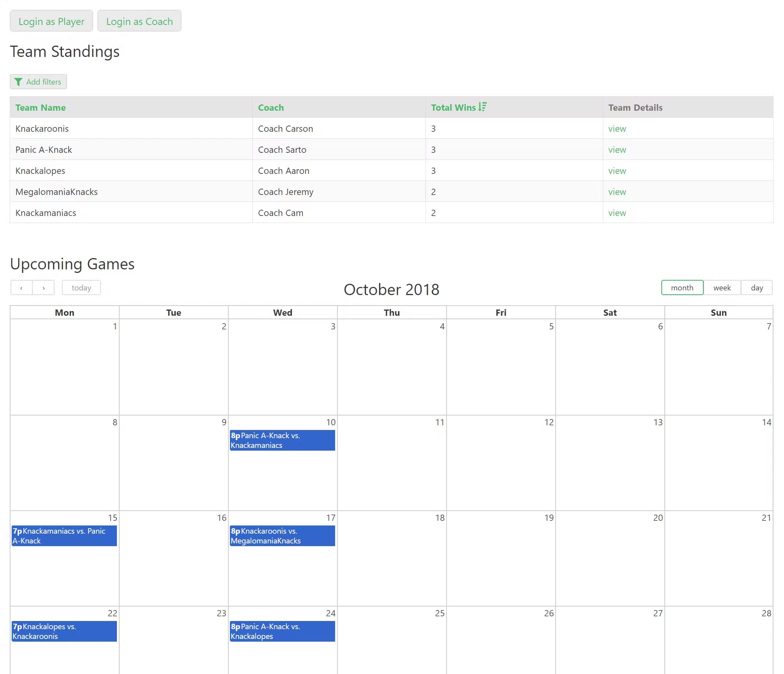784x674 pixels.
Task: Switch calendar to day view
Action: pyautogui.click(x=756, y=288)
